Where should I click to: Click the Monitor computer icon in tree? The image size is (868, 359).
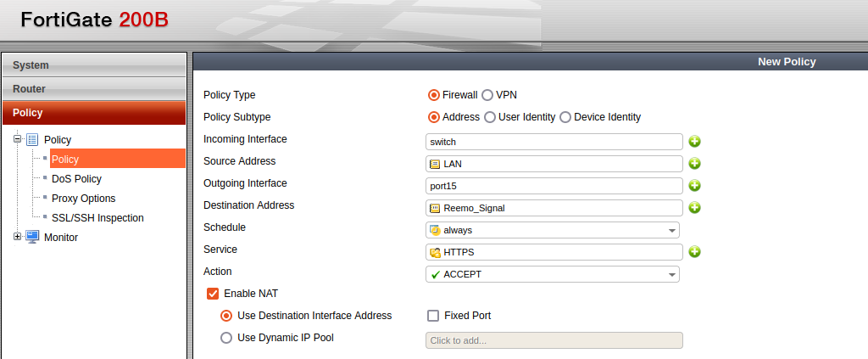(32, 238)
